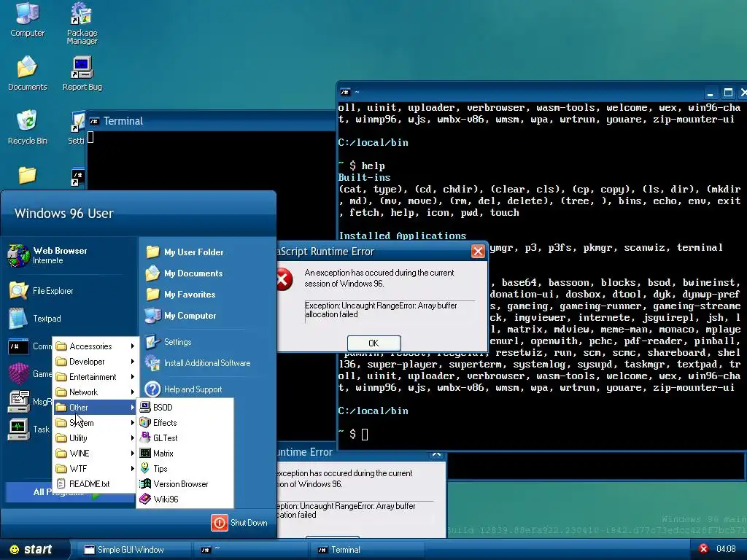The width and height of the screenshot is (747, 560).
Task: Click the Shut Down button
Action: pos(239,522)
